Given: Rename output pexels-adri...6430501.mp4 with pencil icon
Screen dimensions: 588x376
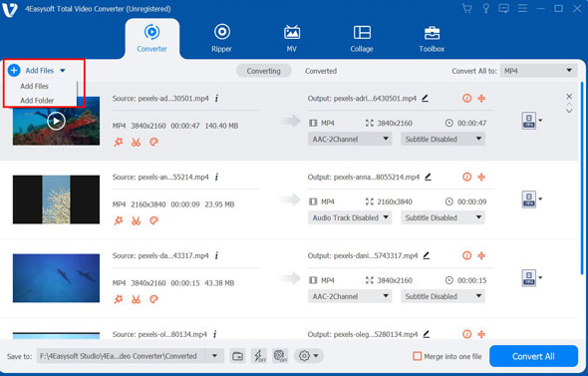Looking at the screenshot, I should click(x=425, y=99).
